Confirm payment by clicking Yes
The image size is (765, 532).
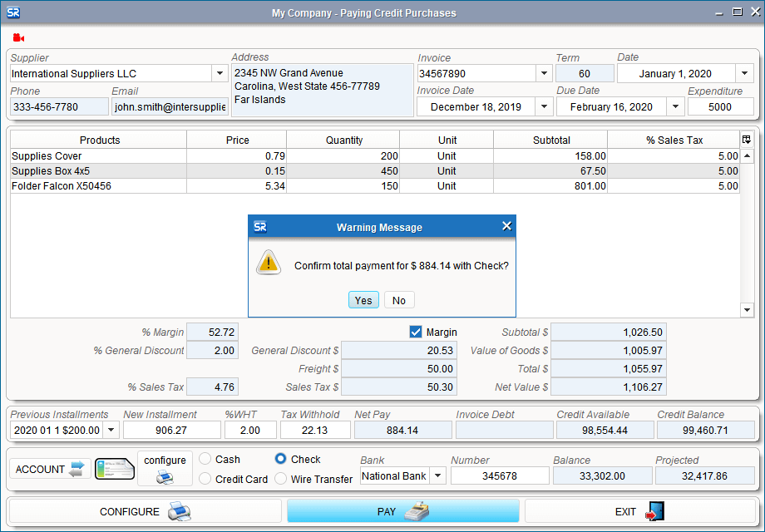363,300
